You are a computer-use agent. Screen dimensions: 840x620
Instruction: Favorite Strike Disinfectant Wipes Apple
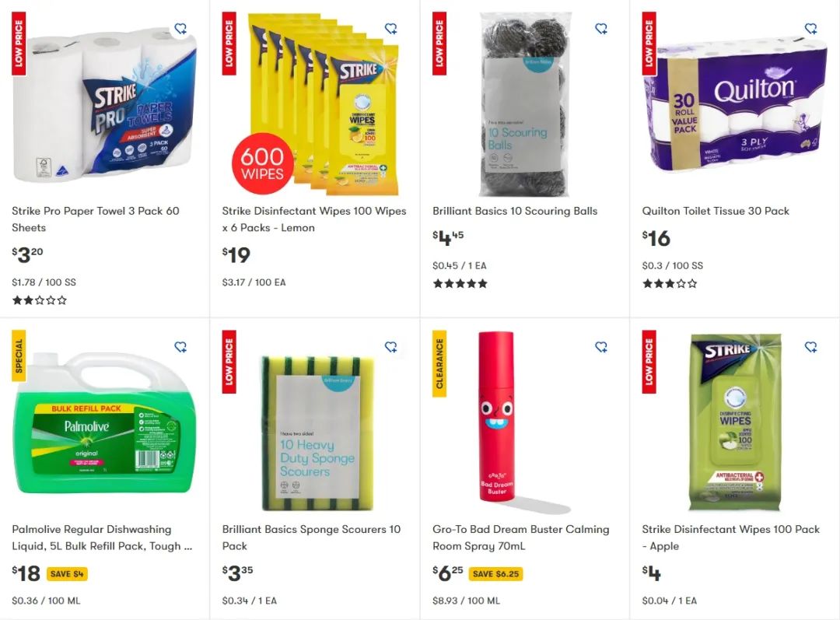pyautogui.click(x=811, y=347)
